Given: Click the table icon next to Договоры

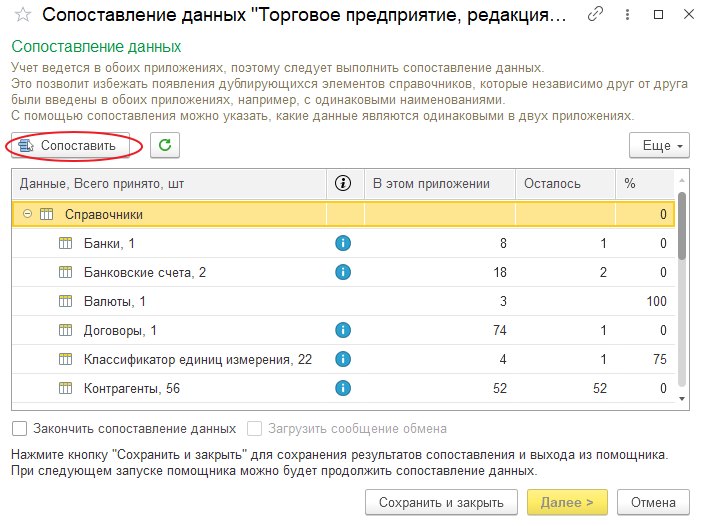Looking at the screenshot, I should [x=66, y=330].
